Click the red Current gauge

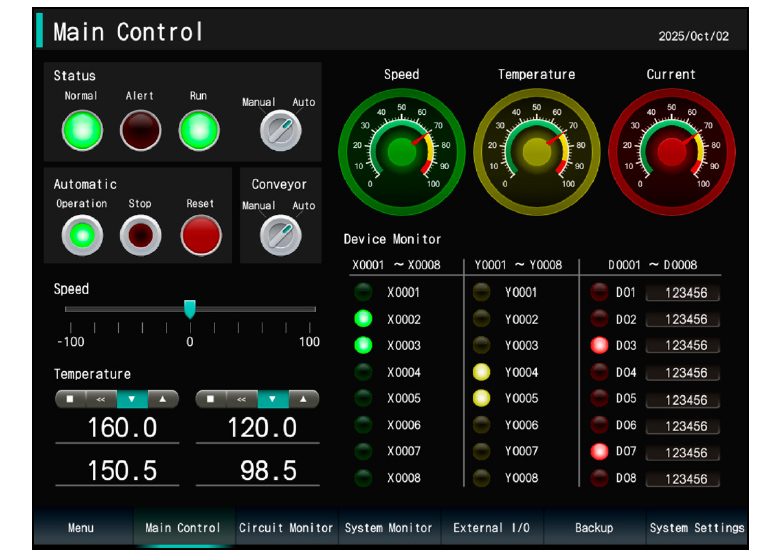(x=671, y=151)
